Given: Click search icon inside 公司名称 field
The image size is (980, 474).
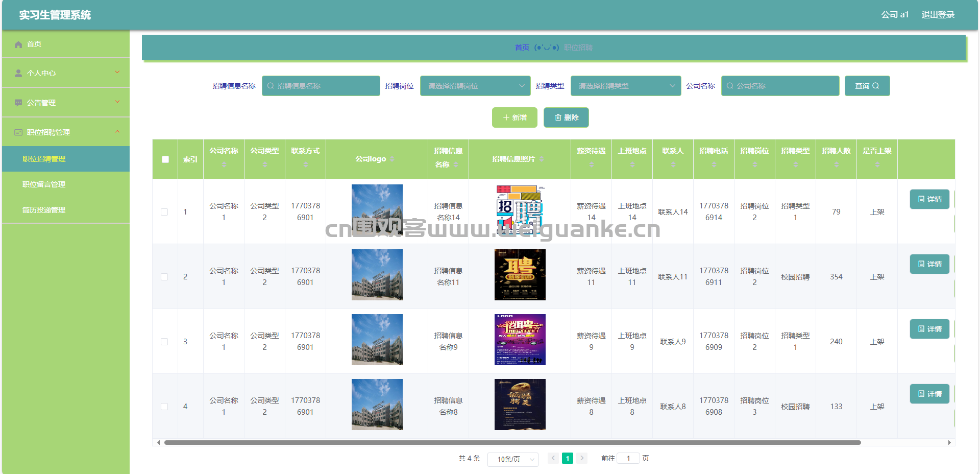Looking at the screenshot, I should pyautogui.click(x=730, y=86).
